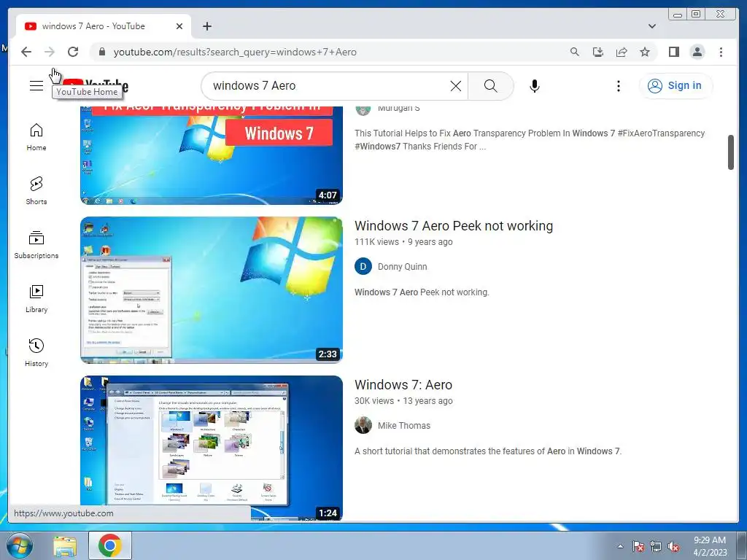Open the Chrome three-dot menu
Image resolution: width=747 pixels, height=560 pixels.
tap(721, 52)
